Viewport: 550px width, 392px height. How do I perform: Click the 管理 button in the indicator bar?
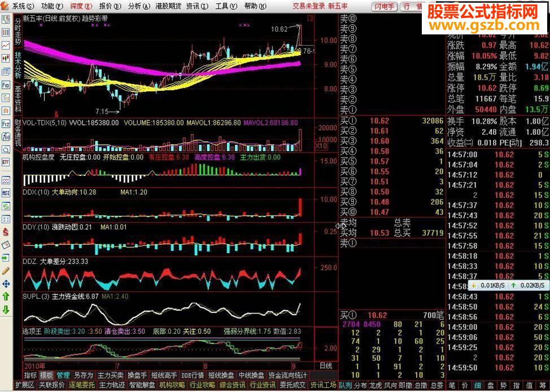click(x=63, y=375)
